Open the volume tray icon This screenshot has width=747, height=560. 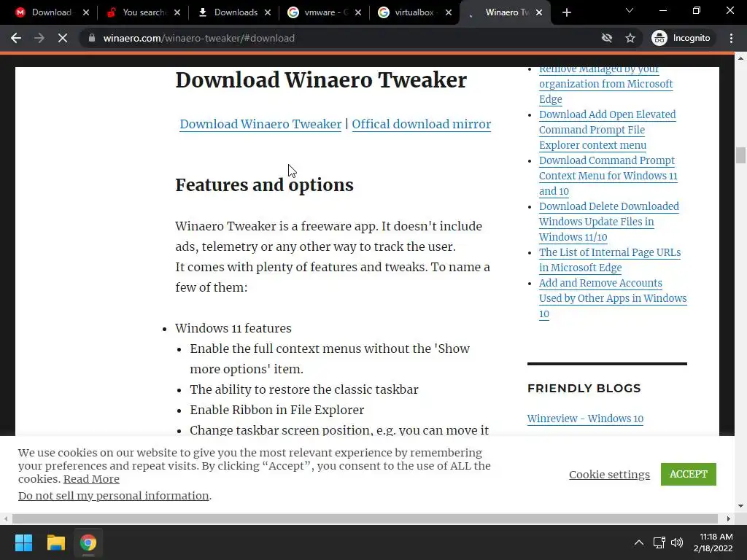point(676,542)
